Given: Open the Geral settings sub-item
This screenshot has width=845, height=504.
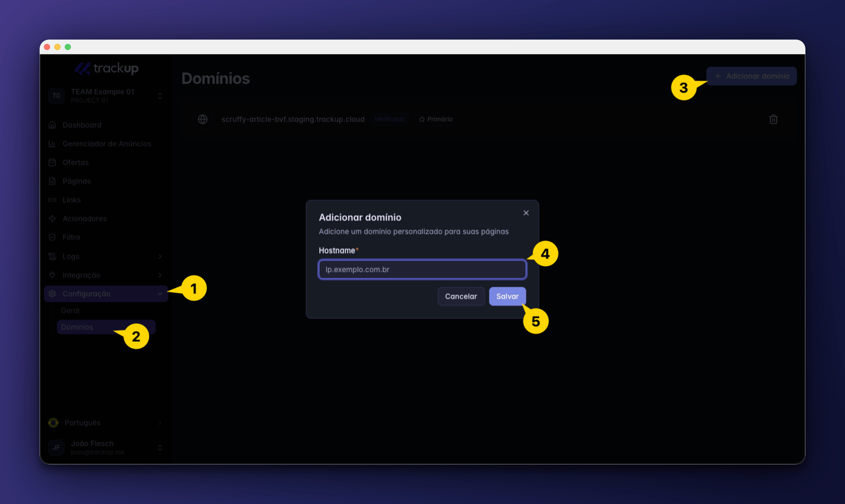Looking at the screenshot, I should click(106, 310).
